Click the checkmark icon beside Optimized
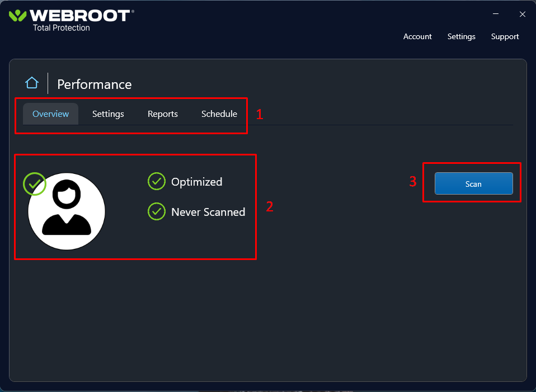This screenshot has height=392, width=536. pos(157,181)
